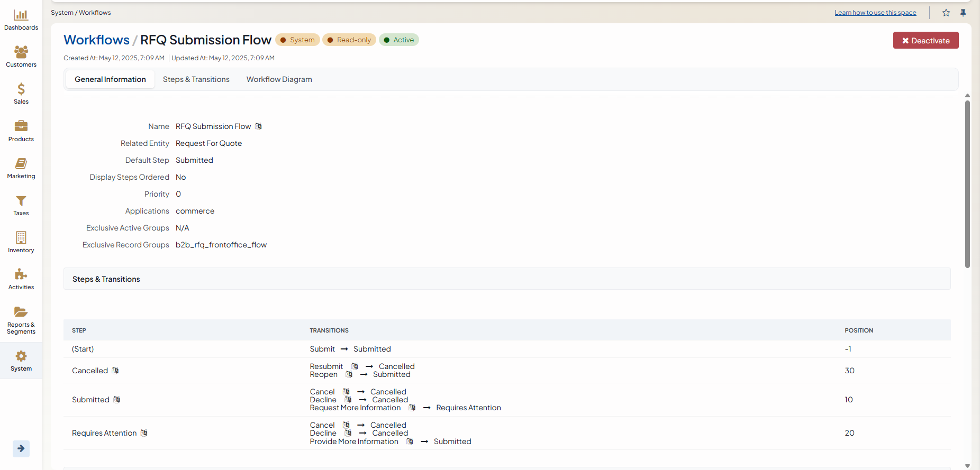
Task: Click the translation icon next to the Cancelled step
Action: 115,371
